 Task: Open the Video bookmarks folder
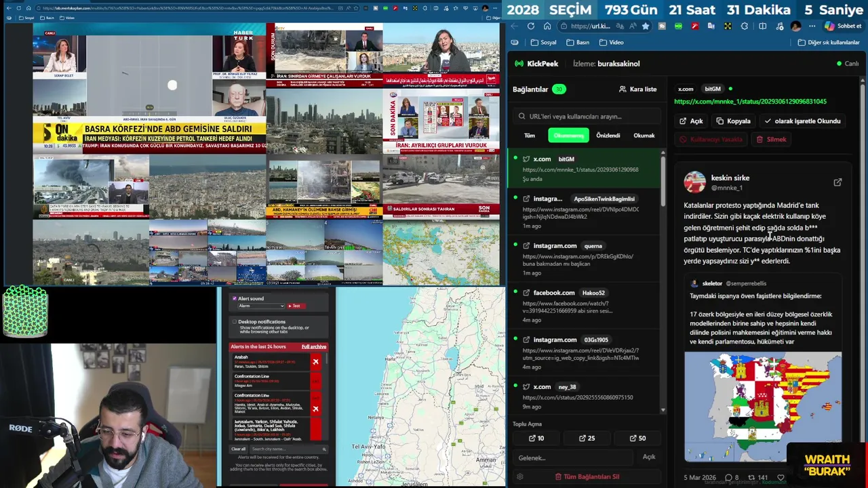tap(611, 42)
